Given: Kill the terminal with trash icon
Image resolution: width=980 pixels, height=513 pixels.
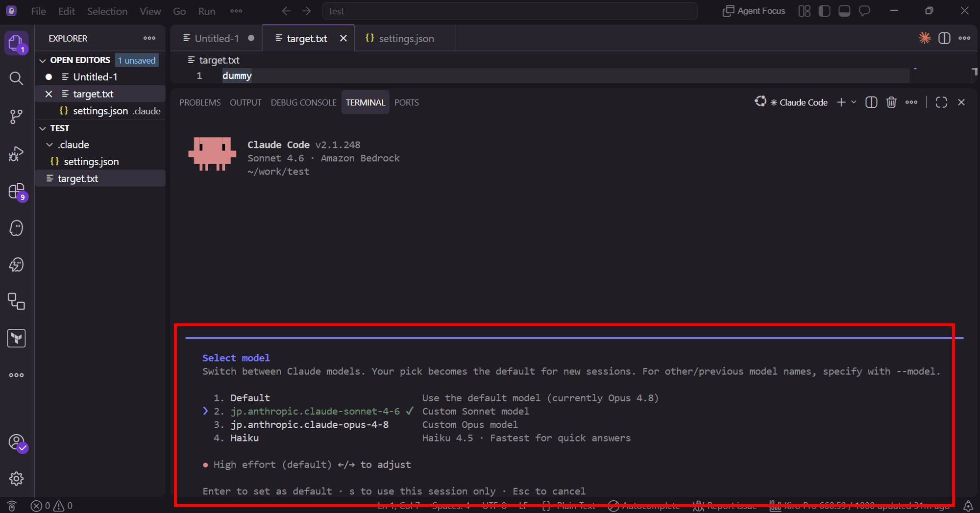Looking at the screenshot, I should click(x=891, y=102).
